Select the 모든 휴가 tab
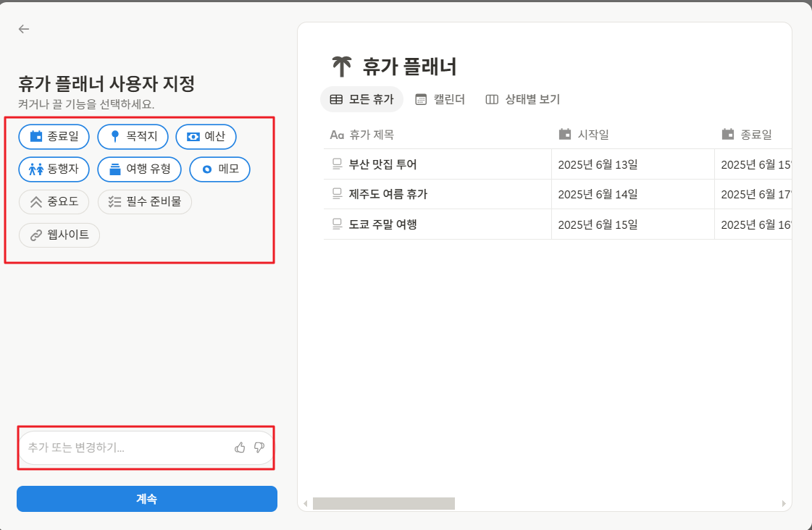The image size is (812, 530). [x=361, y=99]
